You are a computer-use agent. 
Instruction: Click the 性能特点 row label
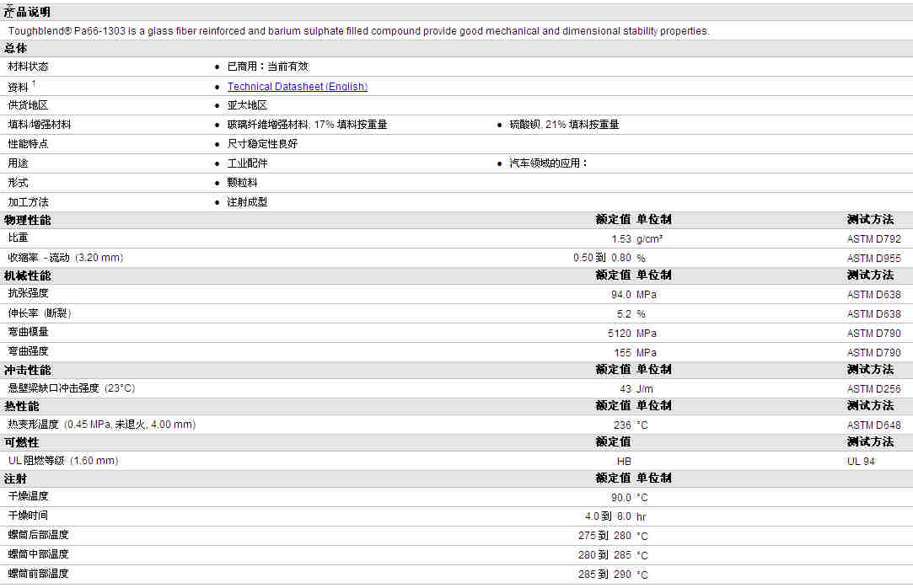click(28, 144)
